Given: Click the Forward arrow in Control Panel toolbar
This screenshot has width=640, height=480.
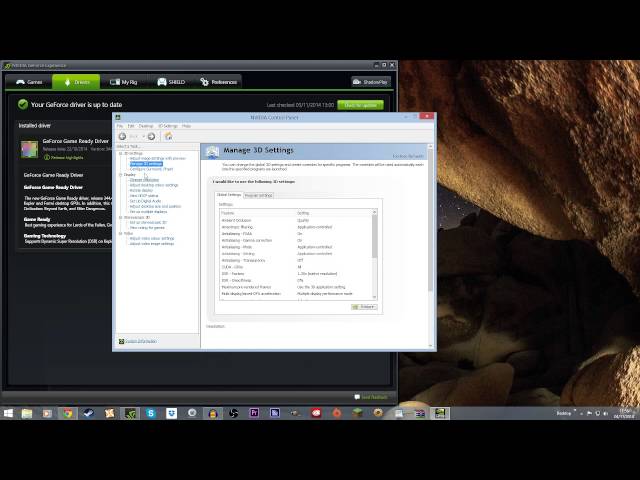Looking at the screenshot, I should (151, 136).
